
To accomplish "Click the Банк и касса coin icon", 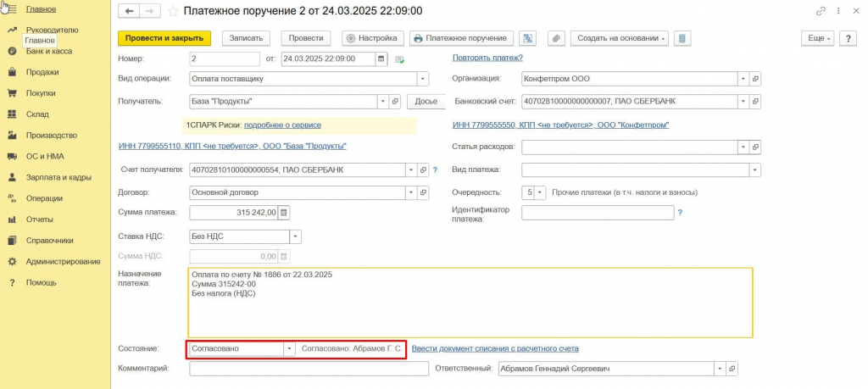I will tap(12, 51).
